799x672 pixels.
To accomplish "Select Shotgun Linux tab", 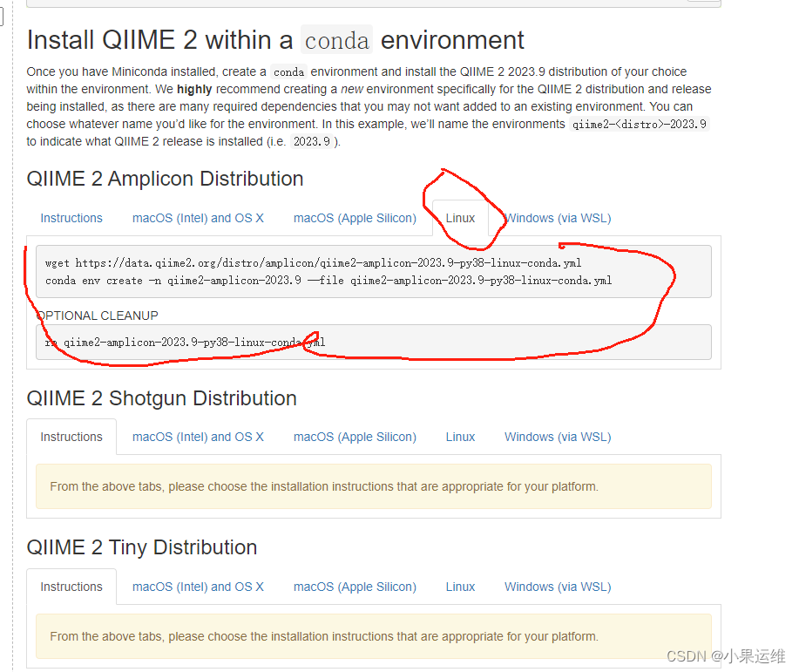I will tap(460, 437).
